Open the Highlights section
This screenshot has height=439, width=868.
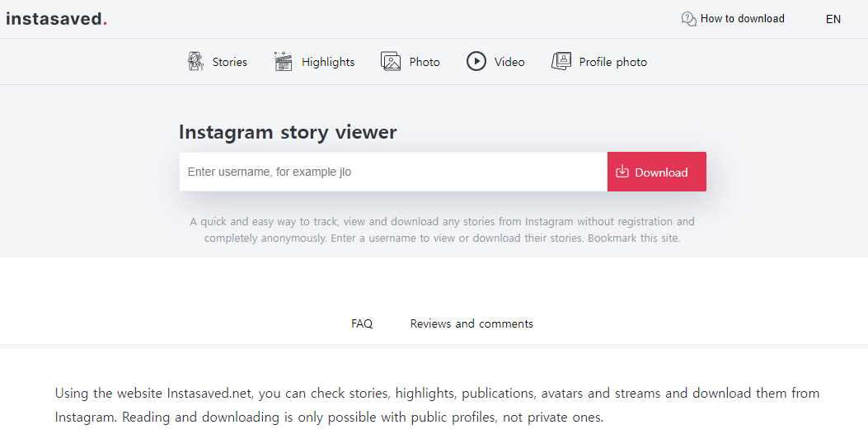pos(328,62)
